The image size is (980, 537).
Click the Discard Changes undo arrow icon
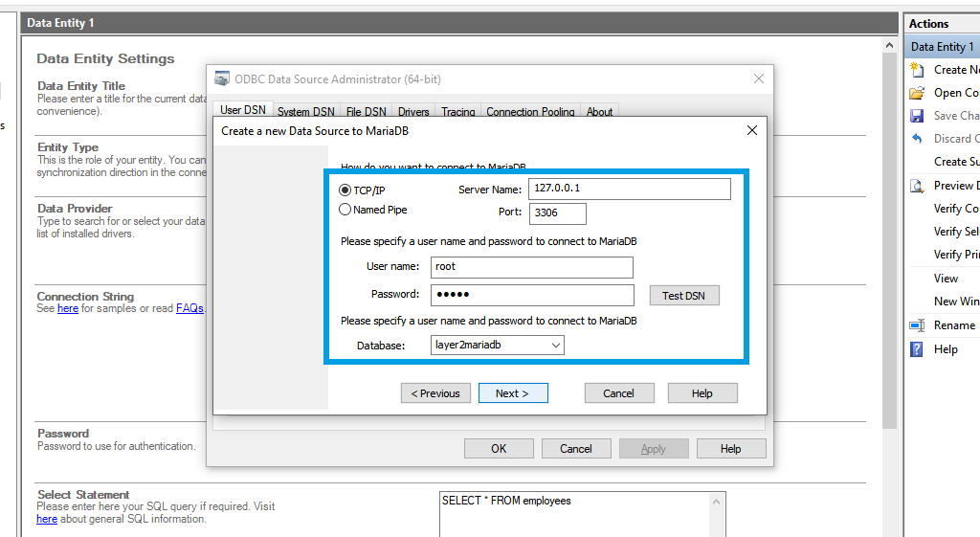pyautogui.click(x=917, y=139)
